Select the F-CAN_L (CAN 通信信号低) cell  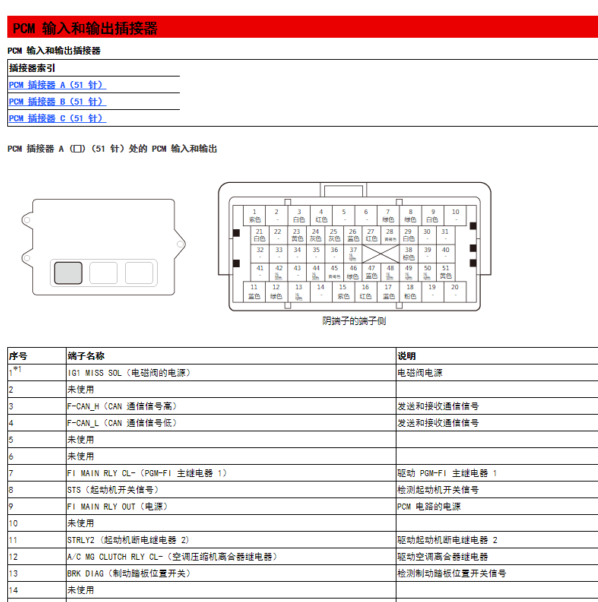pos(231,423)
